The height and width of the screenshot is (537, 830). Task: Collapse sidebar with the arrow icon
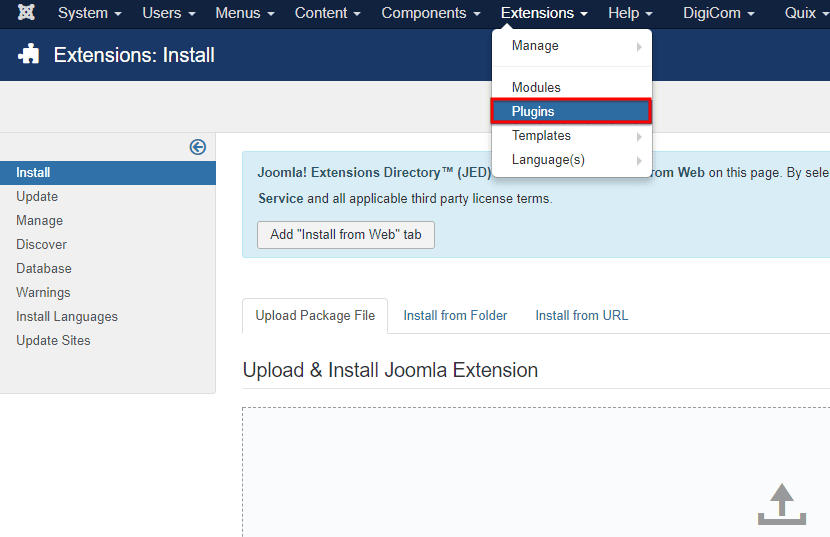pos(197,147)
